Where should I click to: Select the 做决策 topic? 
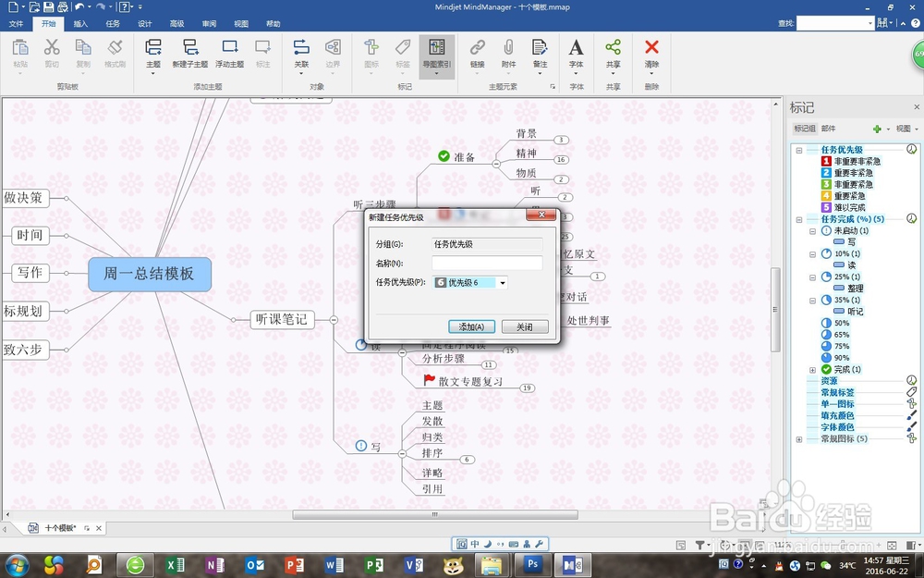tap(24, 198)
